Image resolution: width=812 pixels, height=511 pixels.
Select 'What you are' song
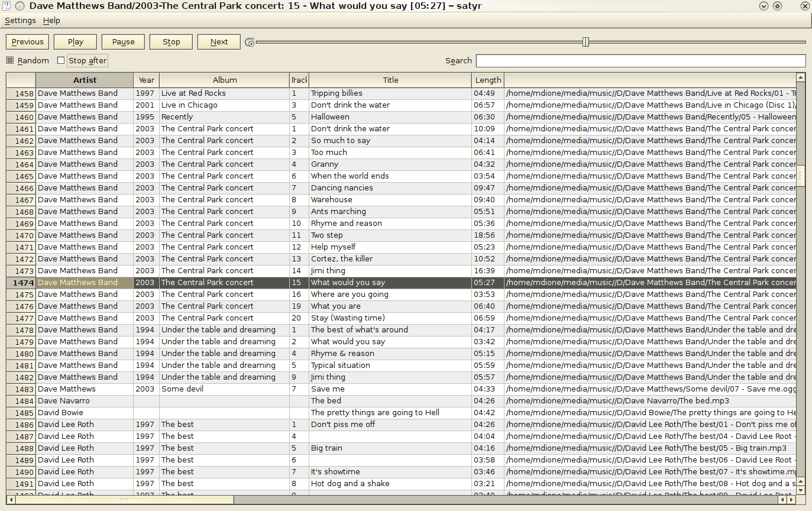(x=336, y=306)
